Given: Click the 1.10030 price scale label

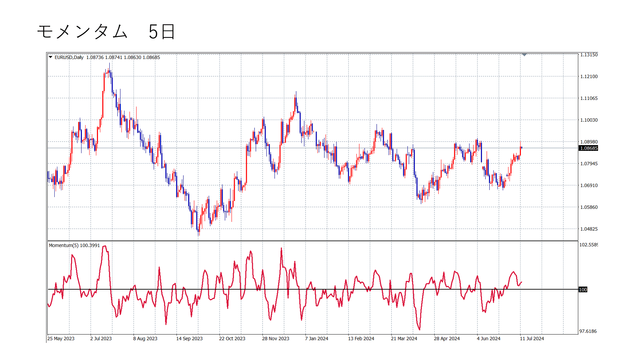Looking at the screenshot, I should [x=589, y=120].
